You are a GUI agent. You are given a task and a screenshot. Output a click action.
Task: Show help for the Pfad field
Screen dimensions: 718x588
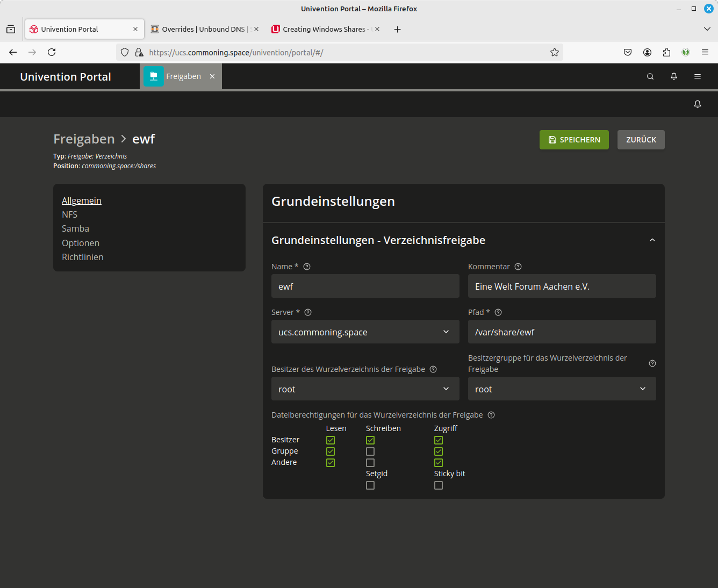point(498,312)
